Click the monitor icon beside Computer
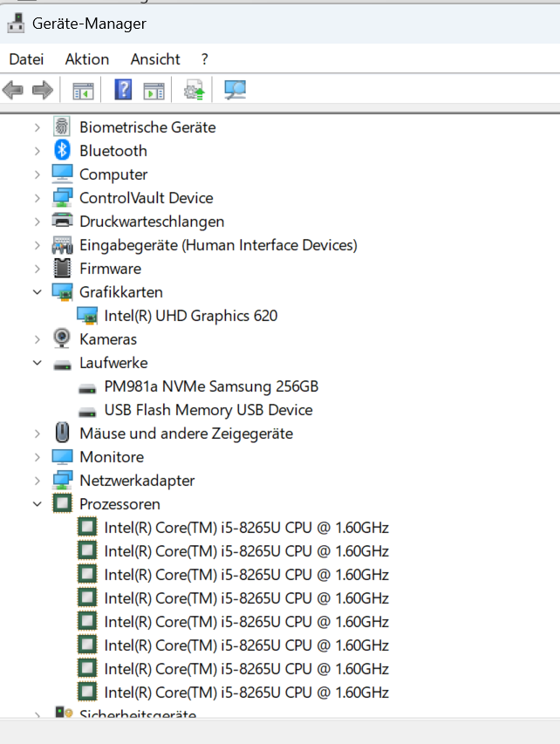This screenshot has width=560, height=744. (62, 174)
